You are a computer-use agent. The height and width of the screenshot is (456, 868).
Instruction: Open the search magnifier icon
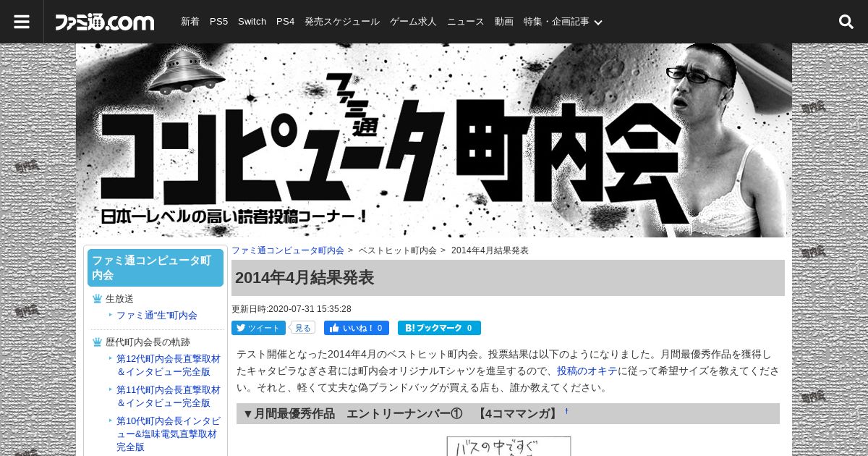(x=846, y=22)
